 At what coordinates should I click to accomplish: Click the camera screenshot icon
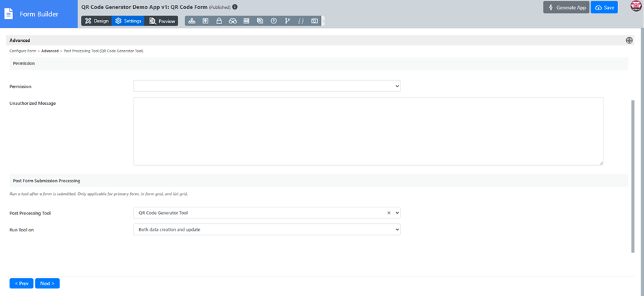315,21
